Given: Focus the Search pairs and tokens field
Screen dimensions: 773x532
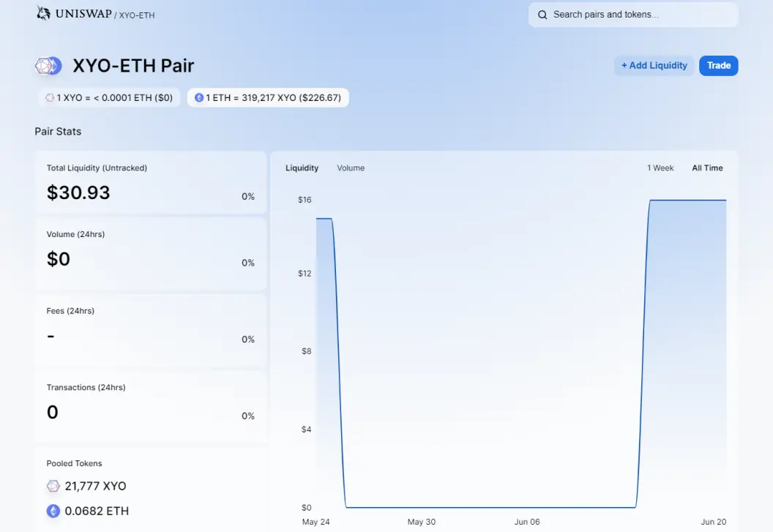Looking at the screenshot, I should (633, 15).
